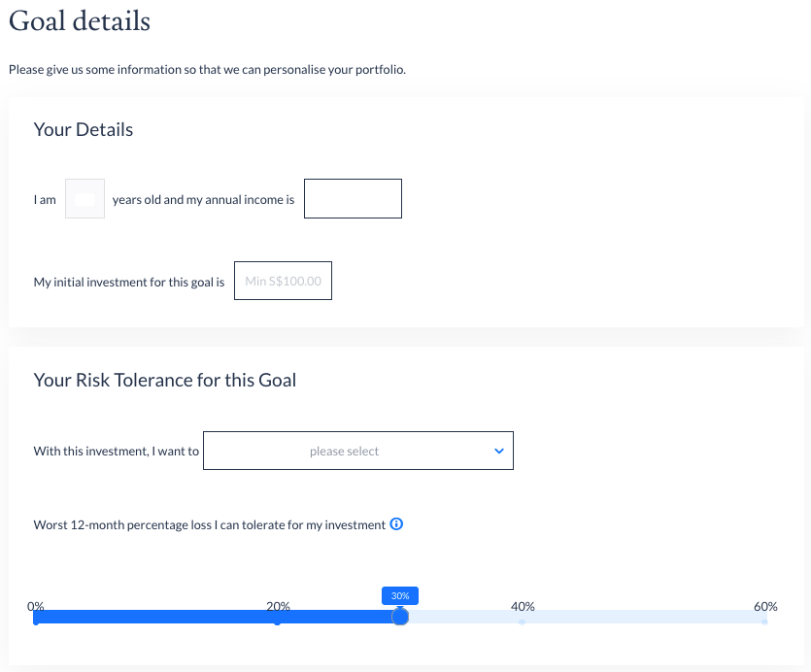Viewport: 811px width, 672px height.
Task: Click the 'Goal details' page title
Action: point(80,21)
